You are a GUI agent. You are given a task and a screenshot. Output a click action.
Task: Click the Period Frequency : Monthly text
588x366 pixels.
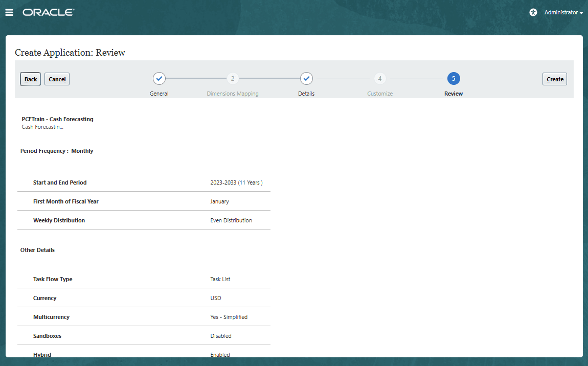pos(57,151)
